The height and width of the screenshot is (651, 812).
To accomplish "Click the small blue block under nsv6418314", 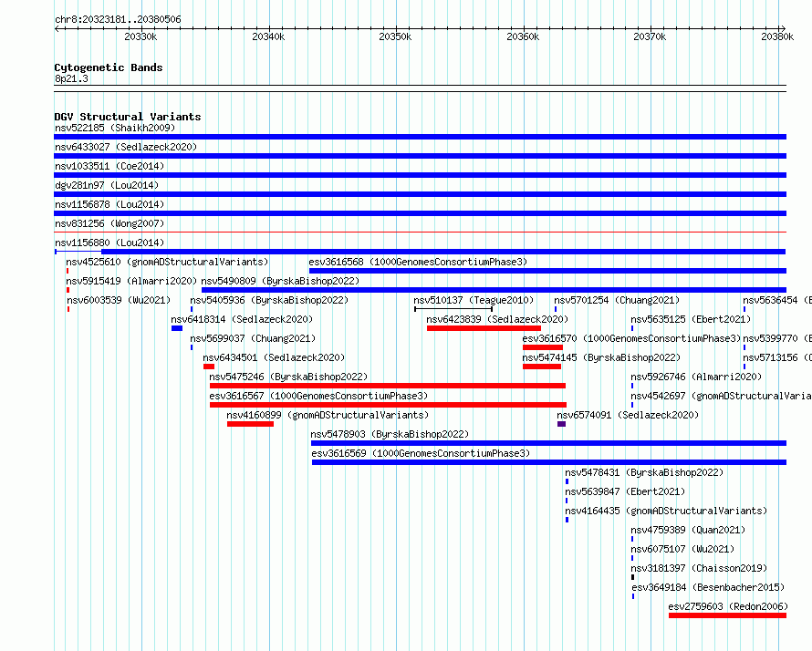I will [x=177, y=328].
